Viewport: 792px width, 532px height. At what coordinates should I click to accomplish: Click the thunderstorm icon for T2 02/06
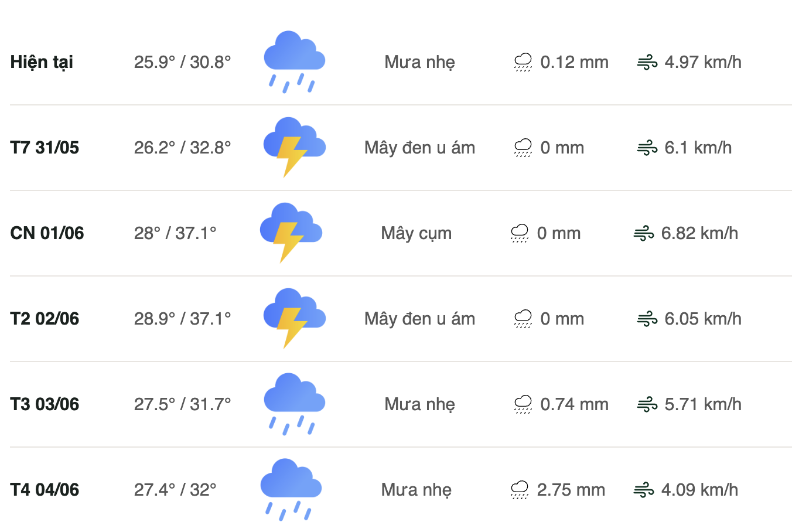[294, 318]
